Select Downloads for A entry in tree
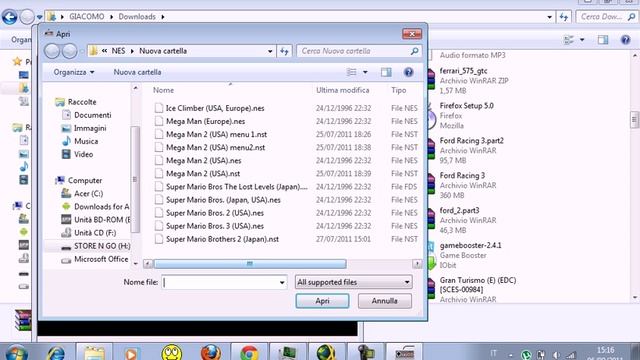Viewport: 640px width, 360px height. [x=95, y=207]
